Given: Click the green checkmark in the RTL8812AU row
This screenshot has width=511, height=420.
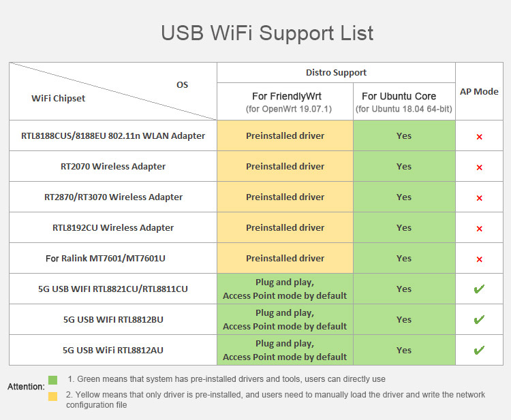Looking at the screenshot, I should [479, 350].
